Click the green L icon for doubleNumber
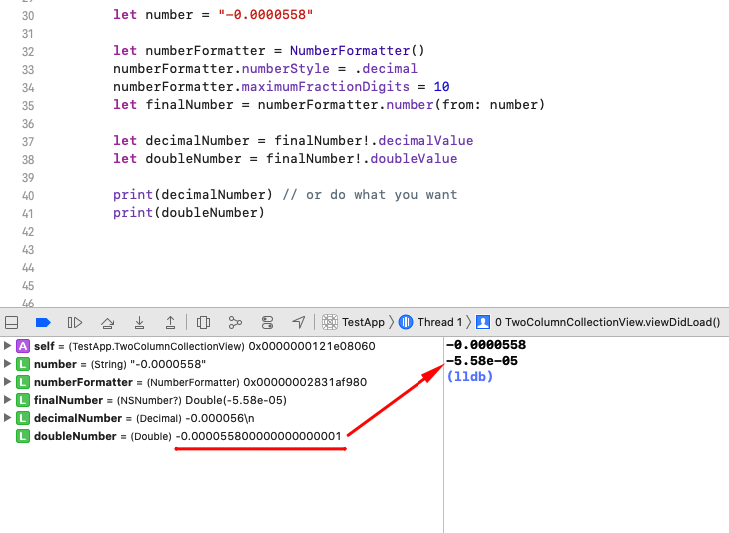 (23, 436)
